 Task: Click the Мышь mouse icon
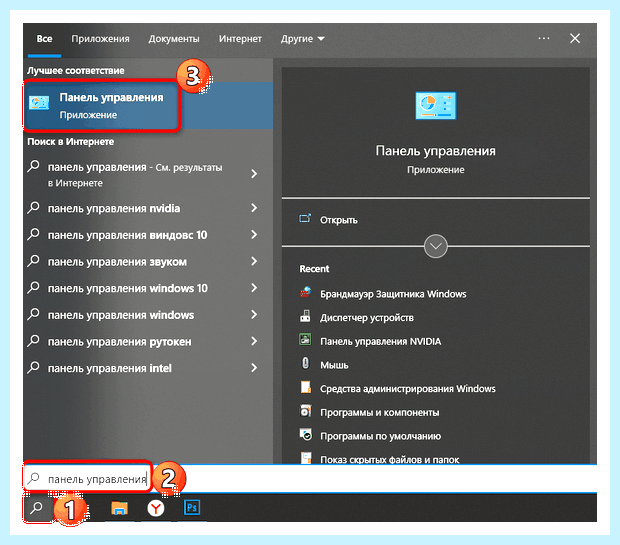(305, 363)
